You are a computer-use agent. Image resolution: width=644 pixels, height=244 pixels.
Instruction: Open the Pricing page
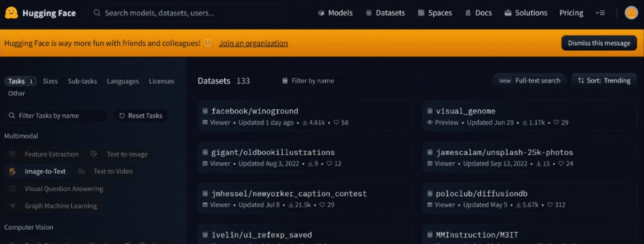coord(571,13)
